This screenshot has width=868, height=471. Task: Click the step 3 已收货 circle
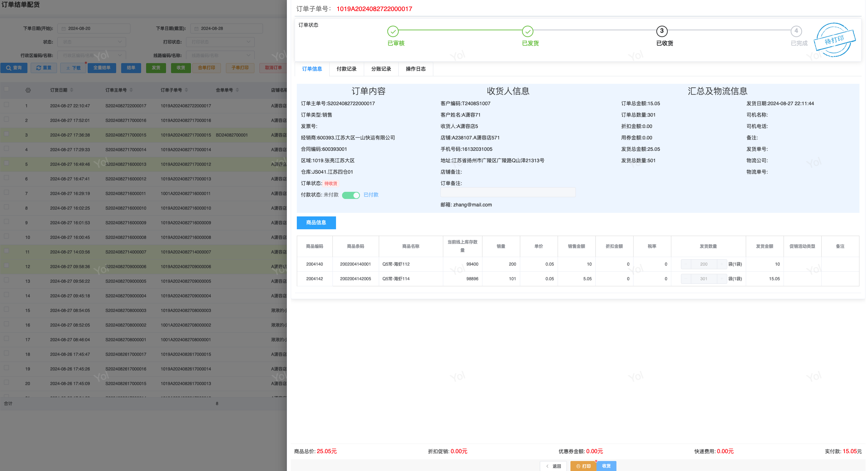662,31
